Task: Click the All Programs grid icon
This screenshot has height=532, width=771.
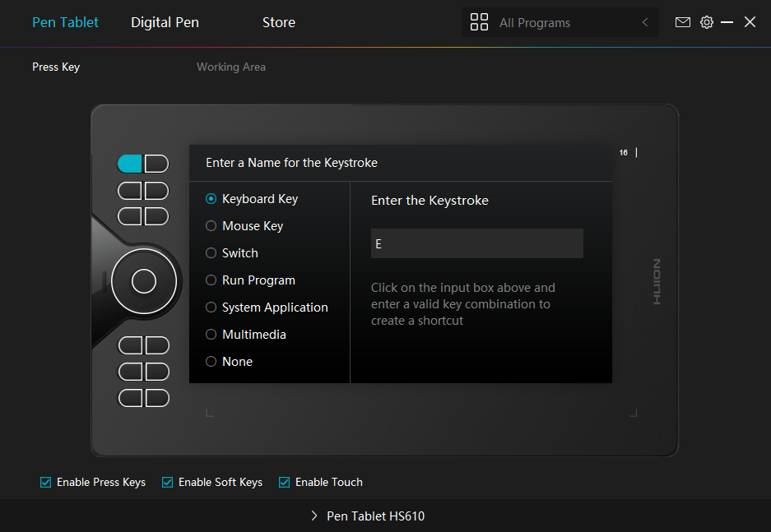Action: pyautogui.click(x=479, y=22)
